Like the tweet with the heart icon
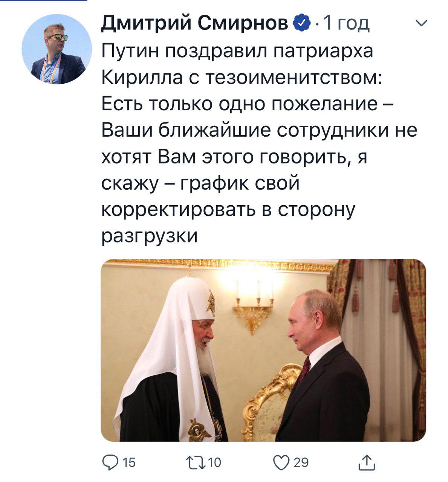This screenshot has height=482, width=448. pyautogui.click(x=281, y=462)
